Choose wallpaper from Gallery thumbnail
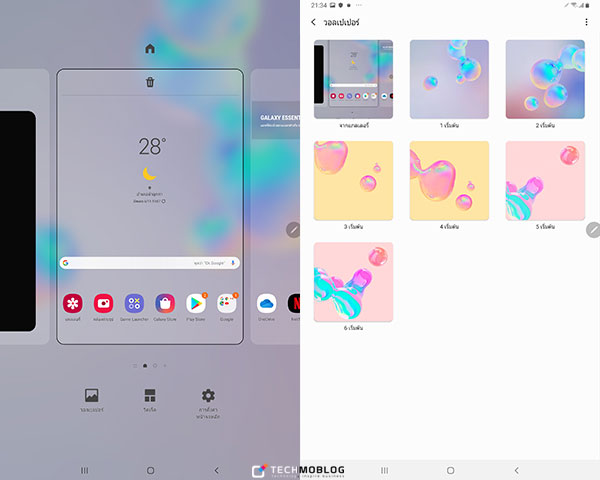 353,79
